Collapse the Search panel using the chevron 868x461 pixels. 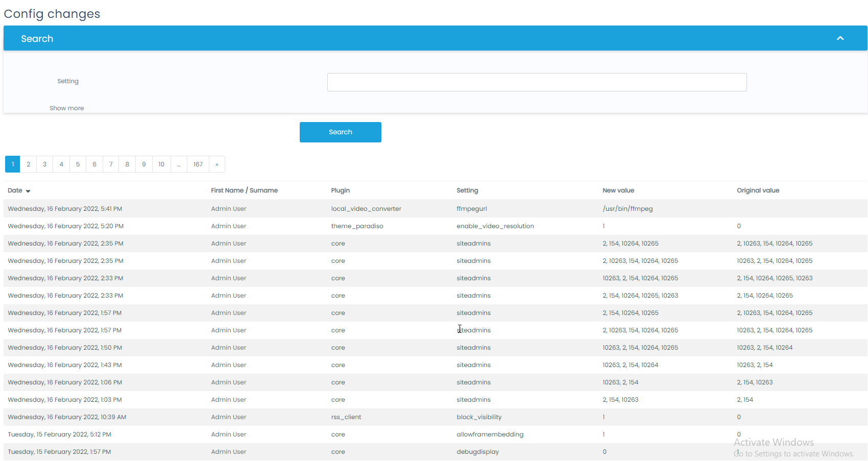[840, 39]
